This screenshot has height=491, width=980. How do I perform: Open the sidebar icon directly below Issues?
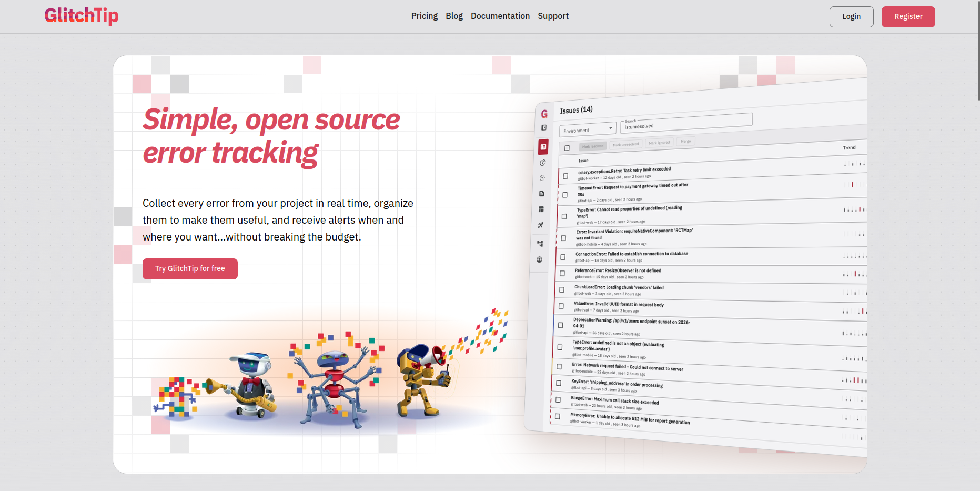pos(542,163)
